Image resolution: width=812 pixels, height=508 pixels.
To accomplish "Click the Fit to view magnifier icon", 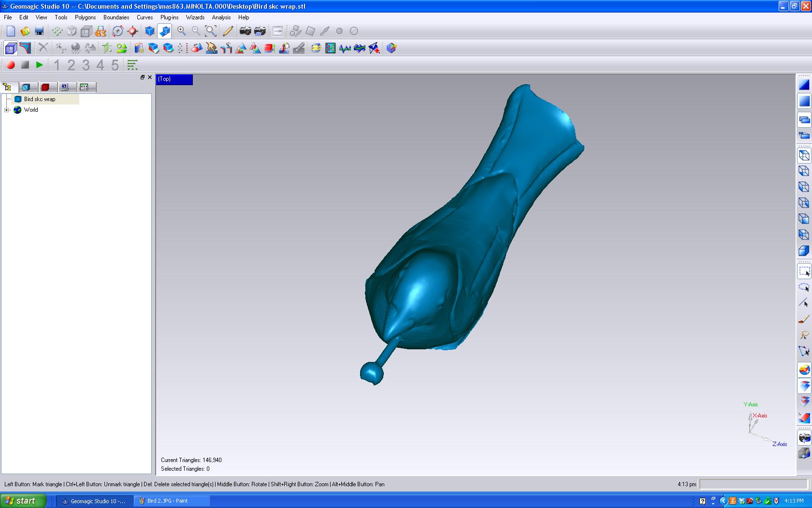I will point(211,31).
